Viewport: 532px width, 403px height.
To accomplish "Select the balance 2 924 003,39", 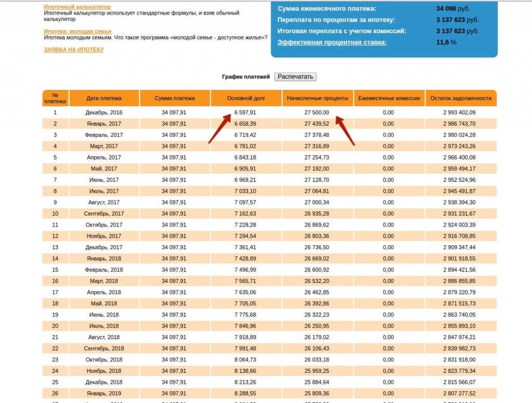I will [459, 225].
